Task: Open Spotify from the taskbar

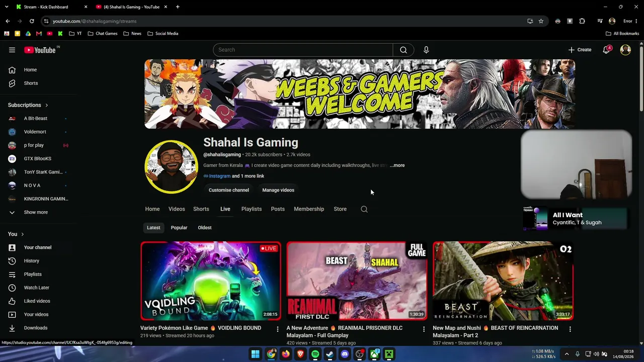Action: pyautogui.click(x=315, y=354)
